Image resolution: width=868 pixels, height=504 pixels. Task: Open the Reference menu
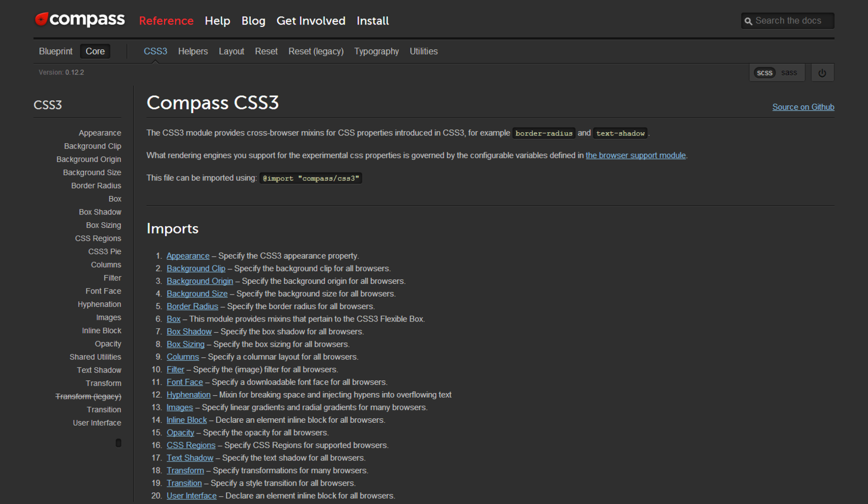coord(166,21)
